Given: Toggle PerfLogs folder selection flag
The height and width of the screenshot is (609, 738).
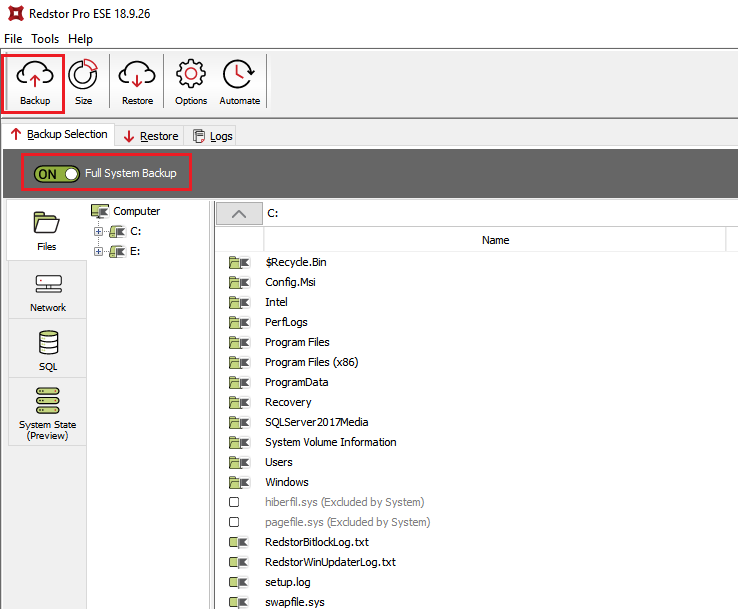Looking at the screenshot, I should click(x=239, y=322).
